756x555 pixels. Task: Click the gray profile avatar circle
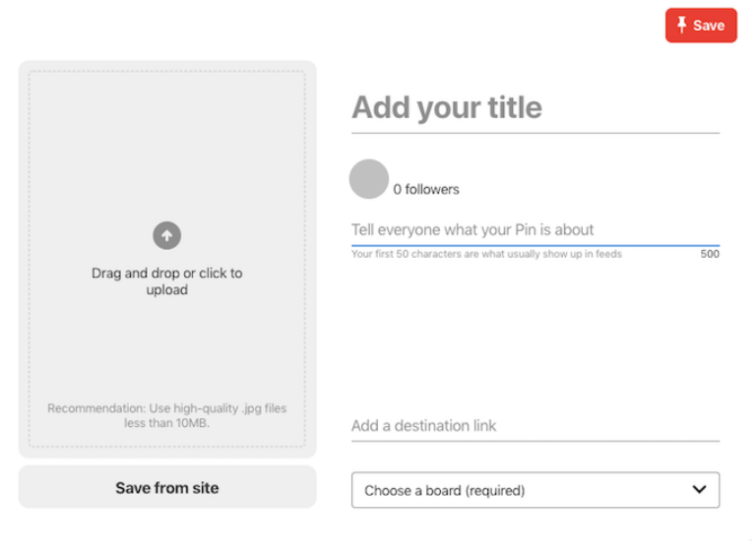[x=369, y=179]
